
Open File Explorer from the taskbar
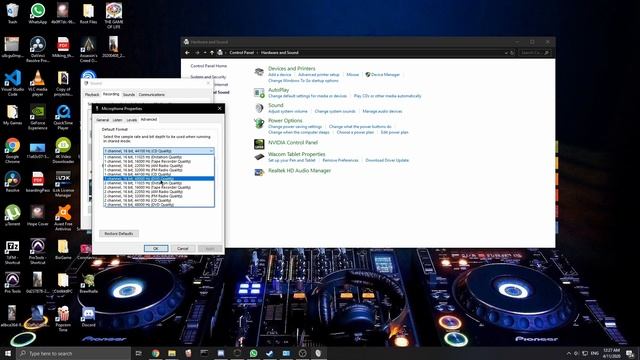tap(172, 353)
